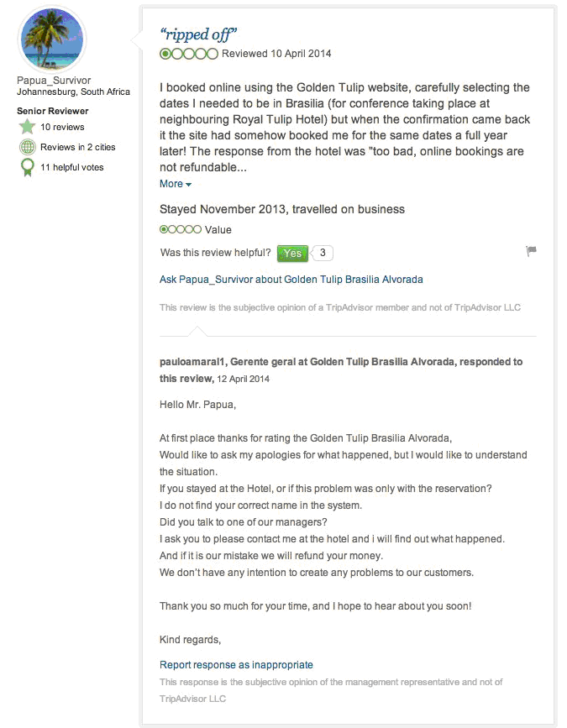Click Papua_Survivor's palm tree avatar
567x728 pixels.
[x=51, y=39]
